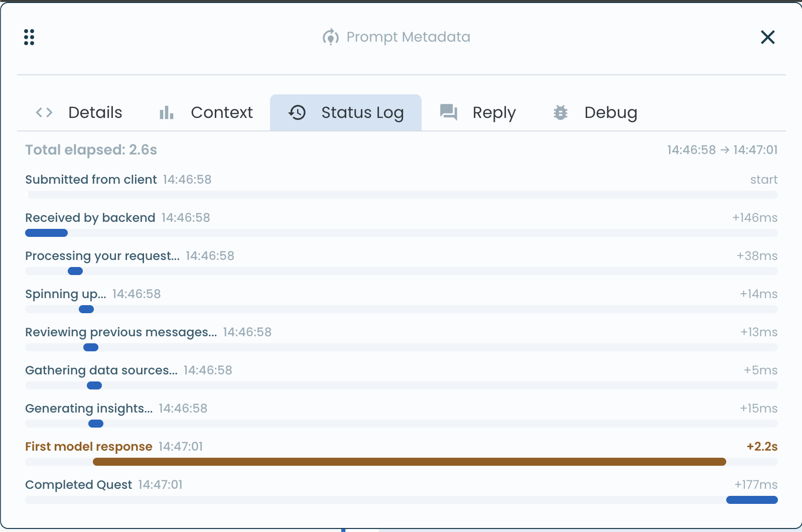802x532 pixels.
Task: Click the chat bubbles Reply icon
Action: tap(449, 112)
